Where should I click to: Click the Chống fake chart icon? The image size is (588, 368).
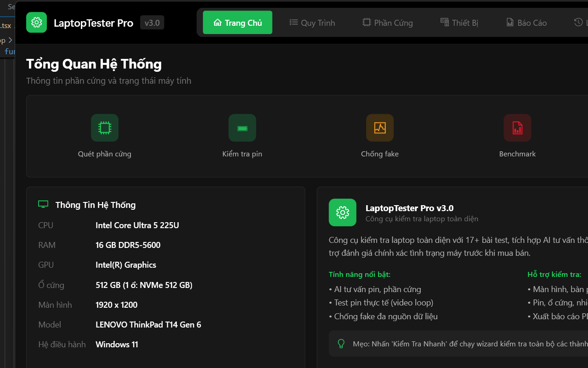tap(380, 128)
